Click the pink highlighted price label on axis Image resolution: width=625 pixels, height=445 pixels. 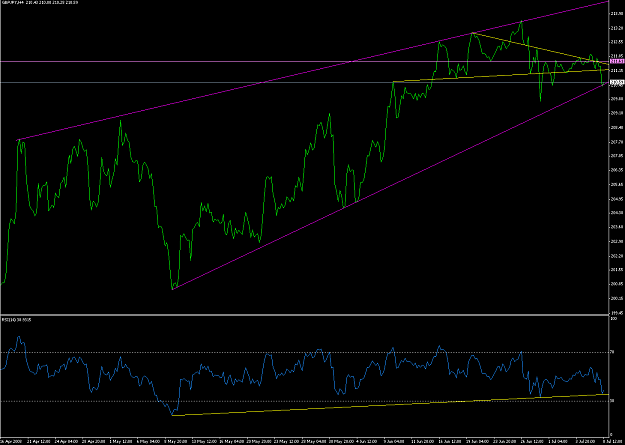617,61
